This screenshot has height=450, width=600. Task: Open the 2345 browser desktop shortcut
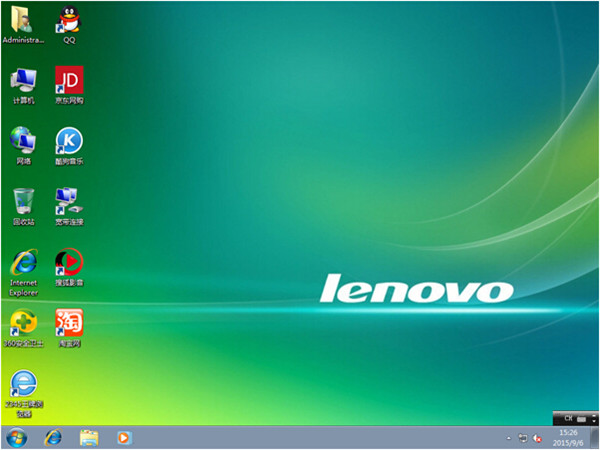click(22, 384)
